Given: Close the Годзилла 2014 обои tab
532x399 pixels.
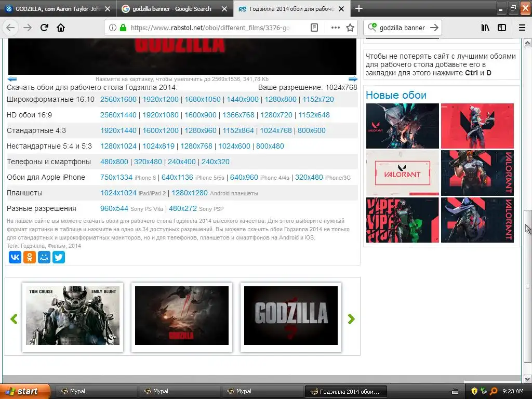Looking at the screenshot, I should [342, 9].
